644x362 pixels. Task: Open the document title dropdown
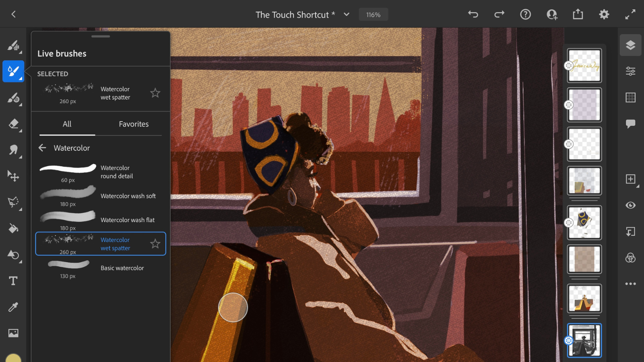[x=346, y=14]
